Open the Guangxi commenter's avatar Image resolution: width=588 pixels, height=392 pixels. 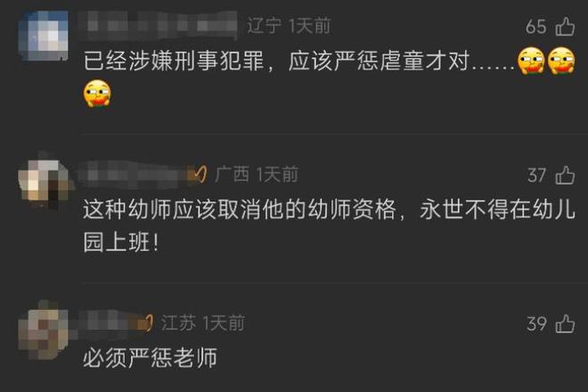pos(44,180)
